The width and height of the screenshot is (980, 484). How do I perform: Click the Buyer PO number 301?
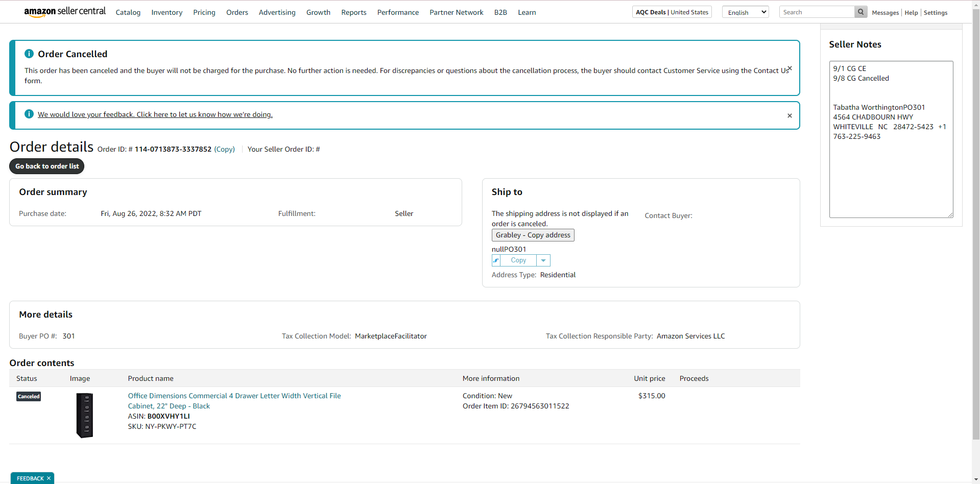pyautogui.click(x=69, y=336)
